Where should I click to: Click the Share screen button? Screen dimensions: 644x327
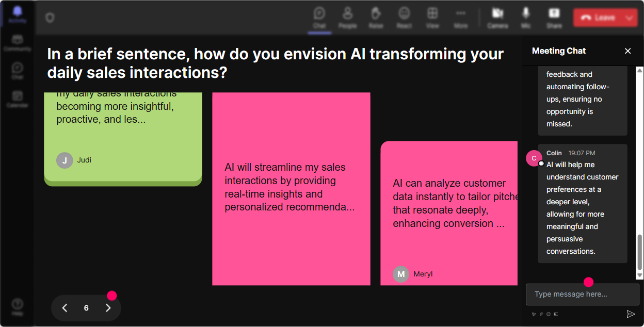click(554, 18)
